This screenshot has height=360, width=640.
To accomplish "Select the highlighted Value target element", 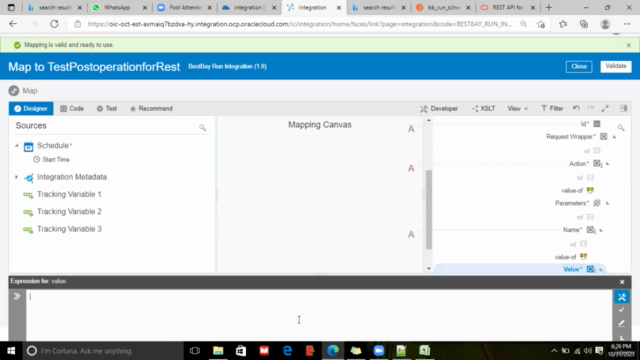I will coord(520,269).
